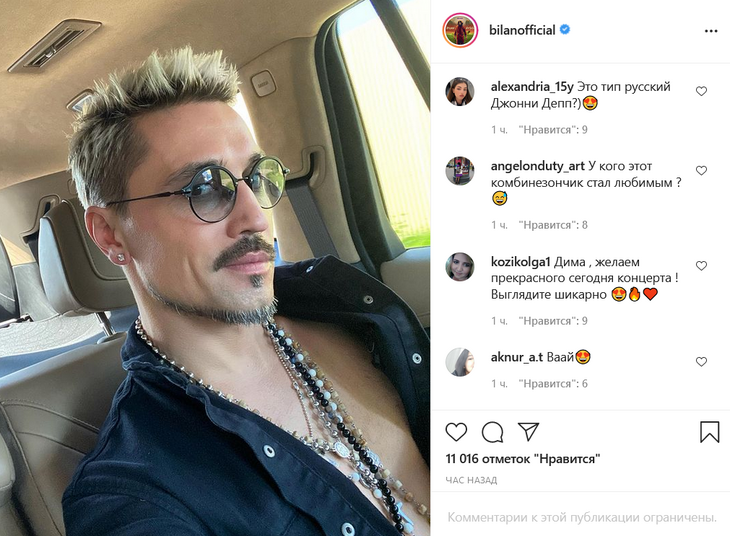Show likes on alexandria_15y's comment
This screenshot has height=536, width=730.
pyautogui.click(x=553, y=129)
